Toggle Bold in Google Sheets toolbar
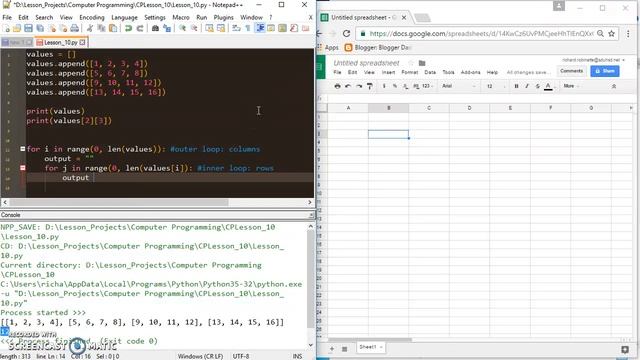 (516, 86)
